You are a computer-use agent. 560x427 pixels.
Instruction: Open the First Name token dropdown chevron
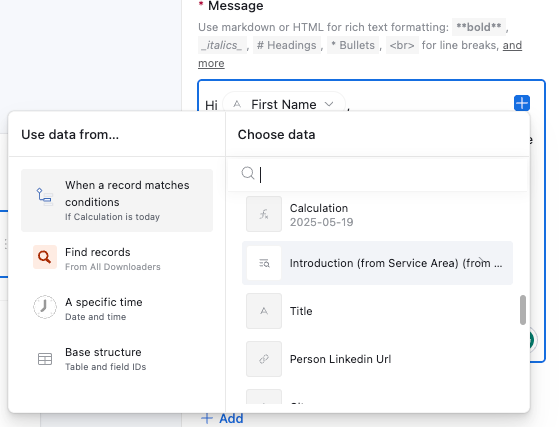329,104
